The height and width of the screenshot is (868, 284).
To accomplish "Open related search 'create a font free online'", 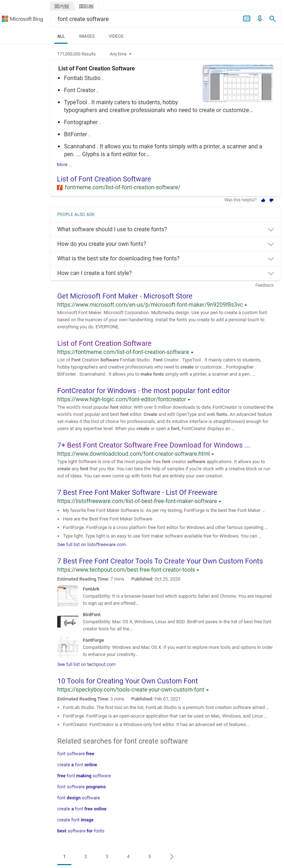I will pos(82,809).
